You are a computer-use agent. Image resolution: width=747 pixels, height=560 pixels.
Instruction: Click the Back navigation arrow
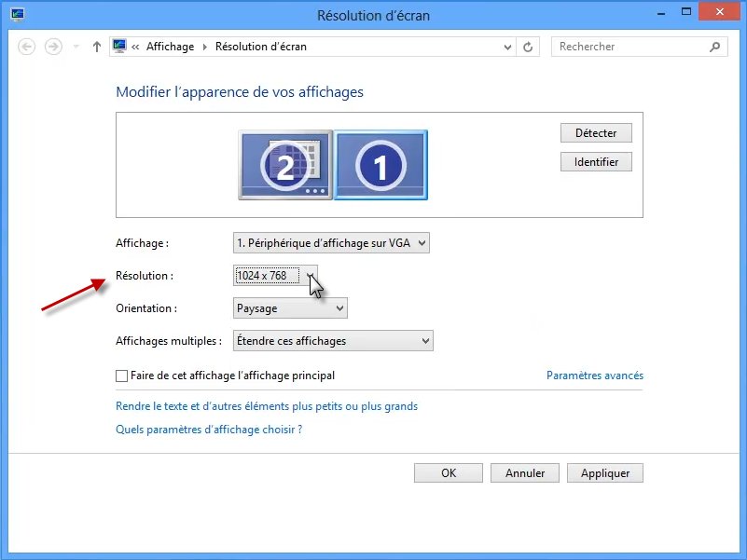[x=27, y=47]
